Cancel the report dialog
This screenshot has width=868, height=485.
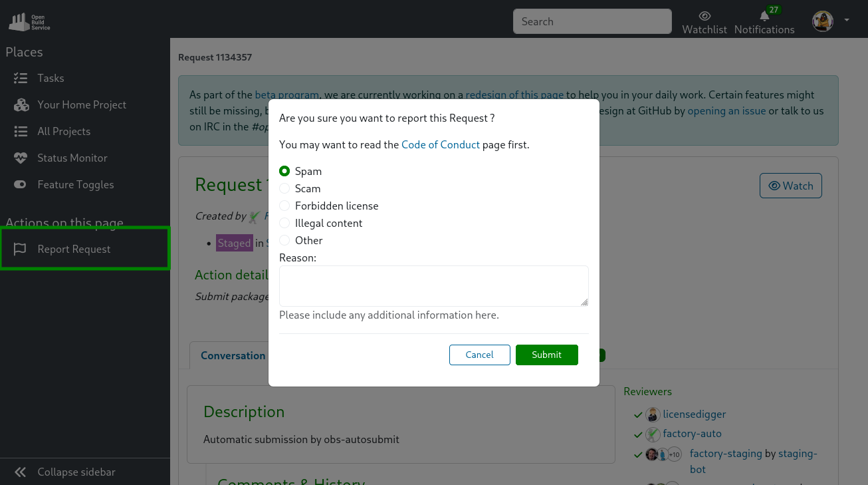click(479, 355)
